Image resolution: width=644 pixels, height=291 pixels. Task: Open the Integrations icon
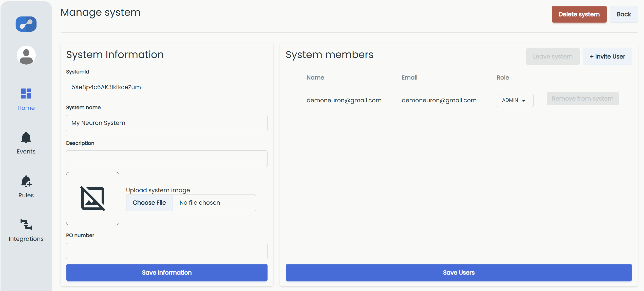(x=26, y=224)
